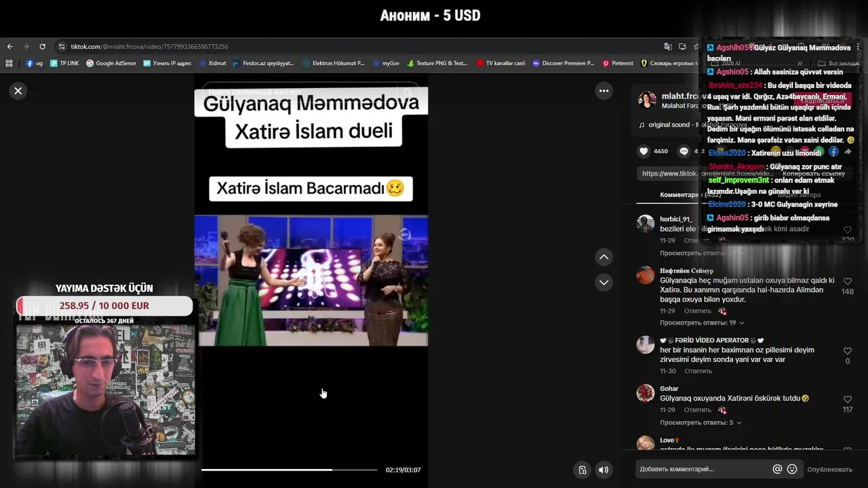Reply to Gohar's comment
This screenshot has width=868, height=488.
697,410
